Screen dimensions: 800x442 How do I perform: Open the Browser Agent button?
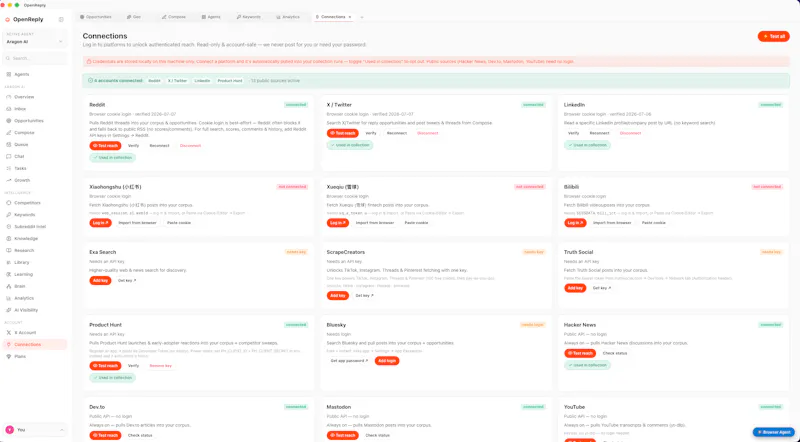click(773, 432)
